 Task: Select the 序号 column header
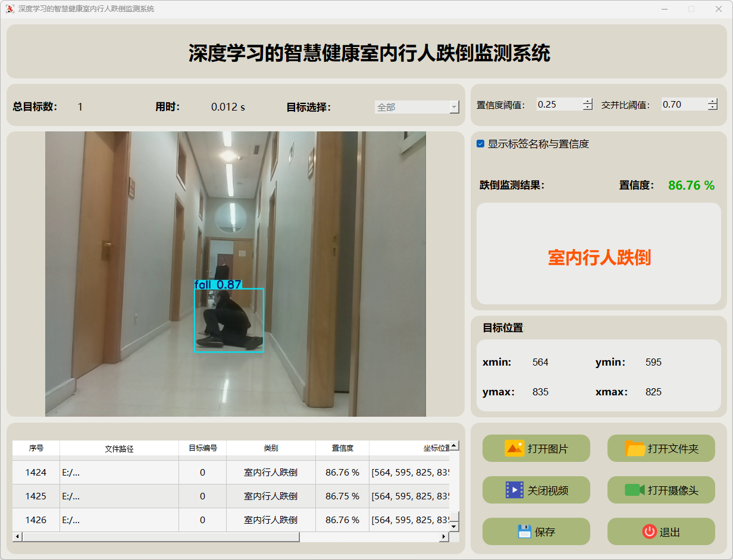point(36,448)
